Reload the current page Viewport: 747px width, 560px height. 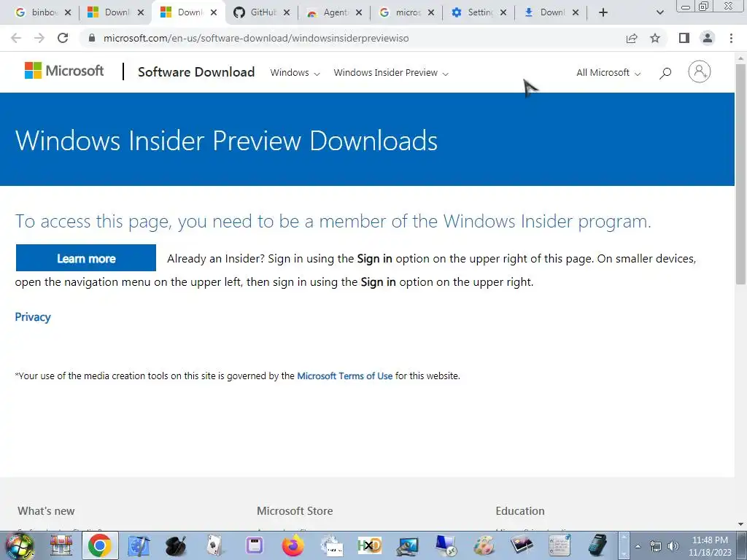click(x=63, y=38)
